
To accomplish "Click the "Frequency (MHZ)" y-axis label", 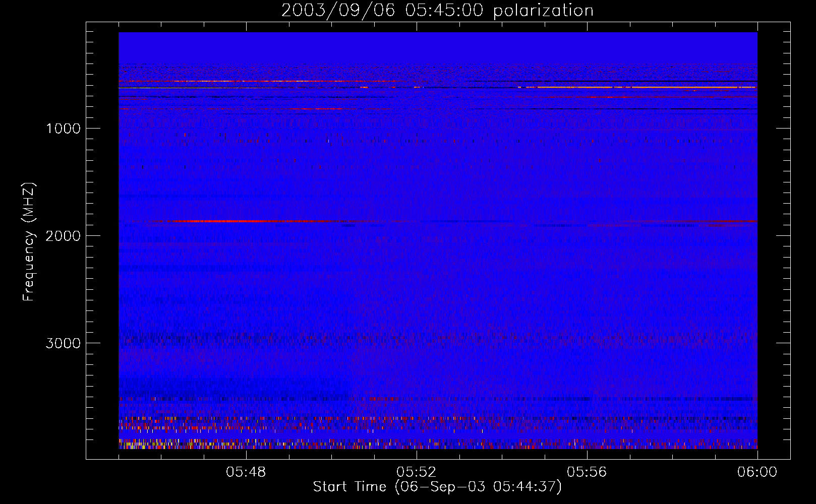I will 29,242.
